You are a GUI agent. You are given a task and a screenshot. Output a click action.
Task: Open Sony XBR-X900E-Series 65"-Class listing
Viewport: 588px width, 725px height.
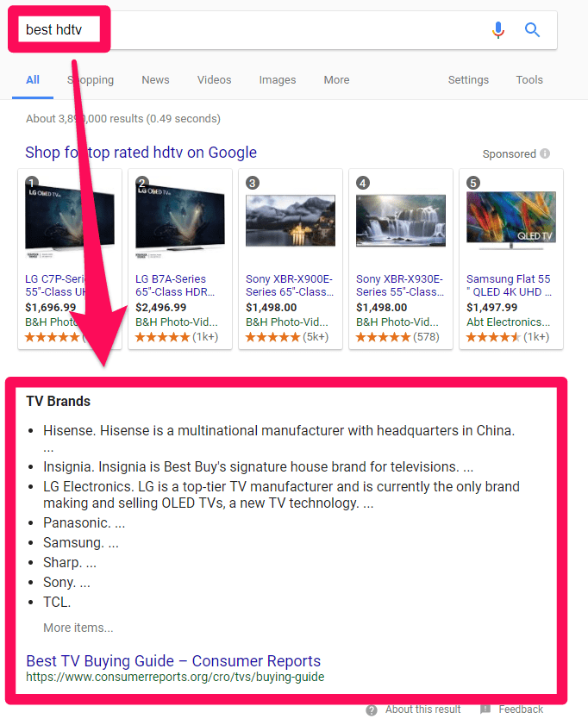coord(290,285)
